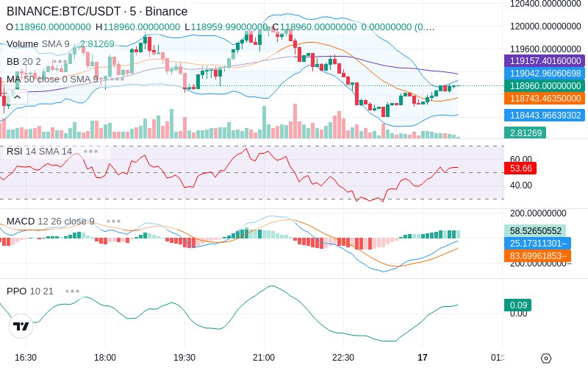
Task: Click the TradingView logo icon
Action: 21,326
